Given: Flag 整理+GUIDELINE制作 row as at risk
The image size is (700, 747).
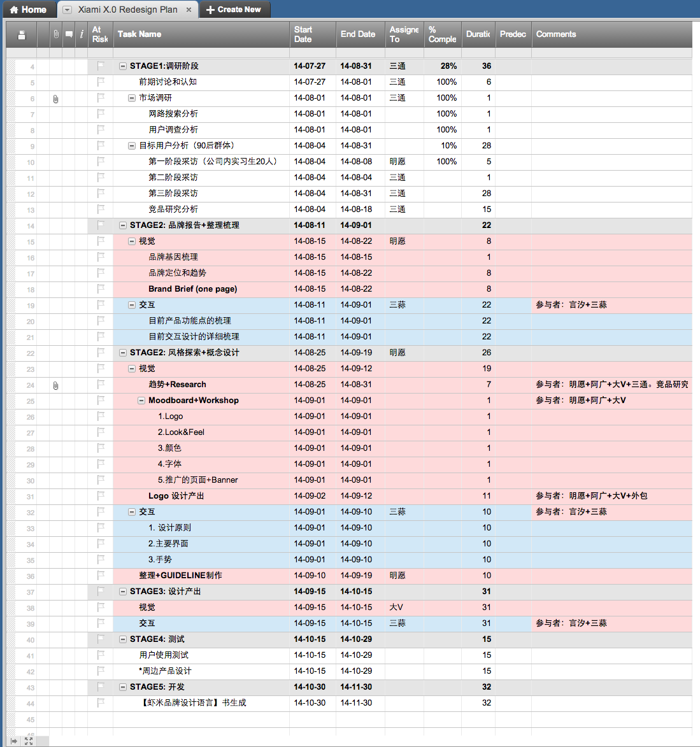Looking at the screenshot, I should [101, 576].
